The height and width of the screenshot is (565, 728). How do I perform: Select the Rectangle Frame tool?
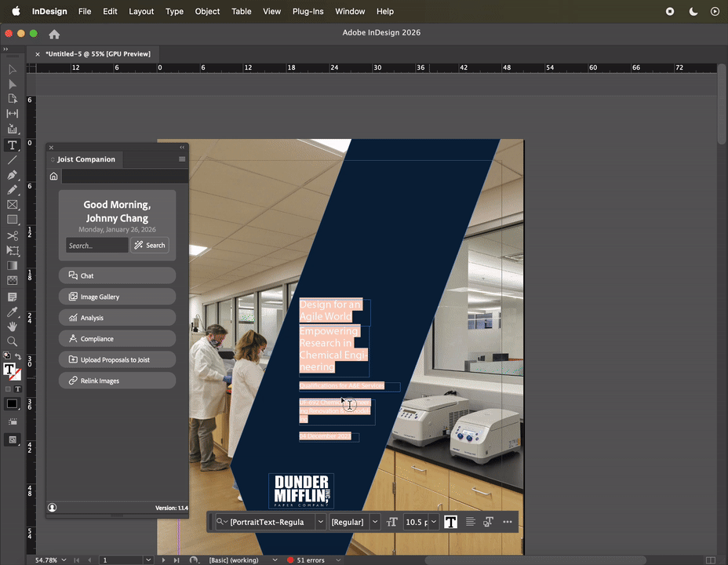pos(12,205)
